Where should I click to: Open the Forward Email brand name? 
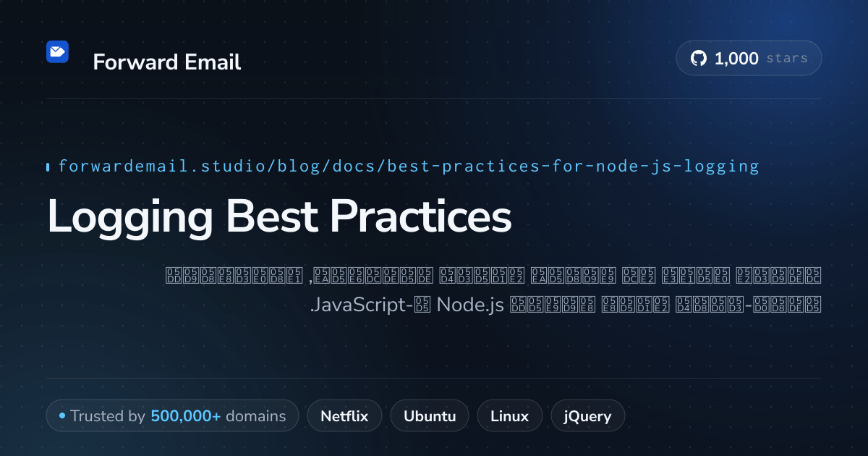167,62
